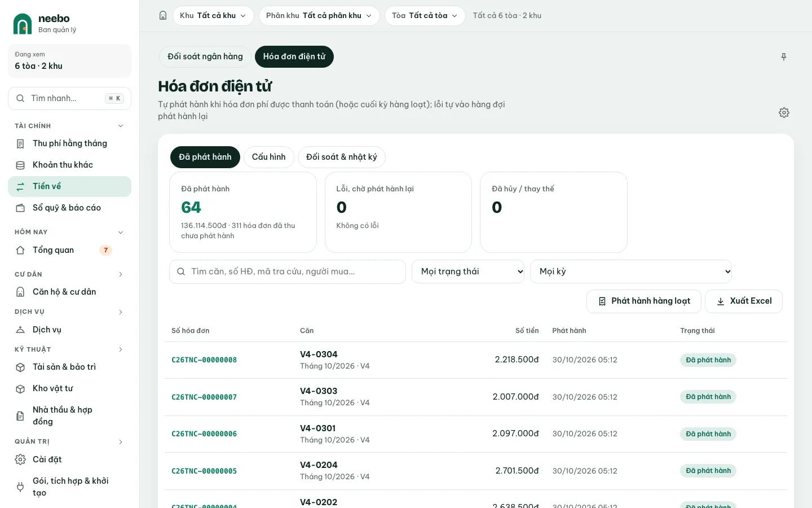Click the neebo logo
812x508 pixels.
pos(23,24)
